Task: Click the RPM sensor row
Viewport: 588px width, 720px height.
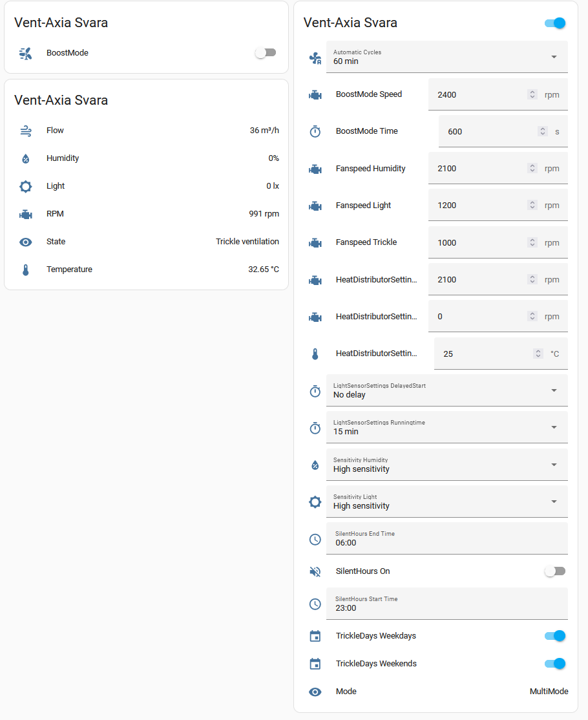Action: 146,214
